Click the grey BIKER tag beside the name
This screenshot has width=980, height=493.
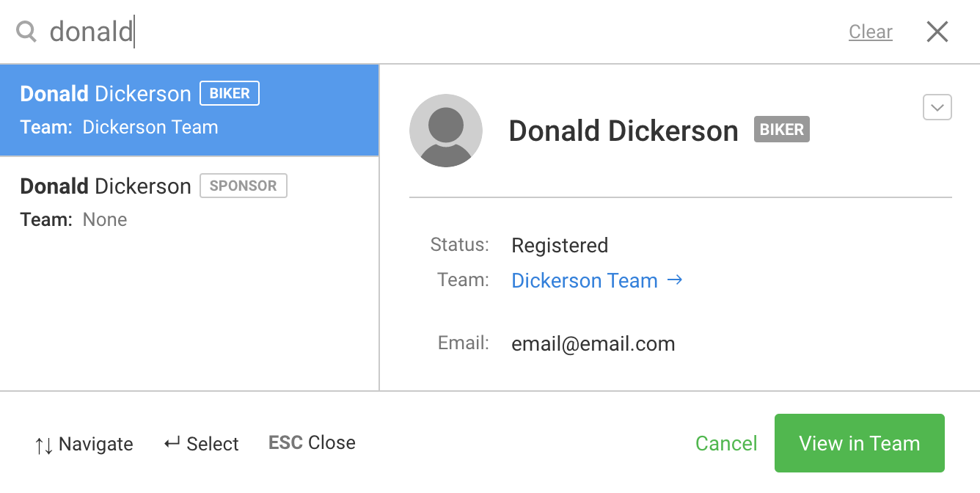(x=781, y=130)
